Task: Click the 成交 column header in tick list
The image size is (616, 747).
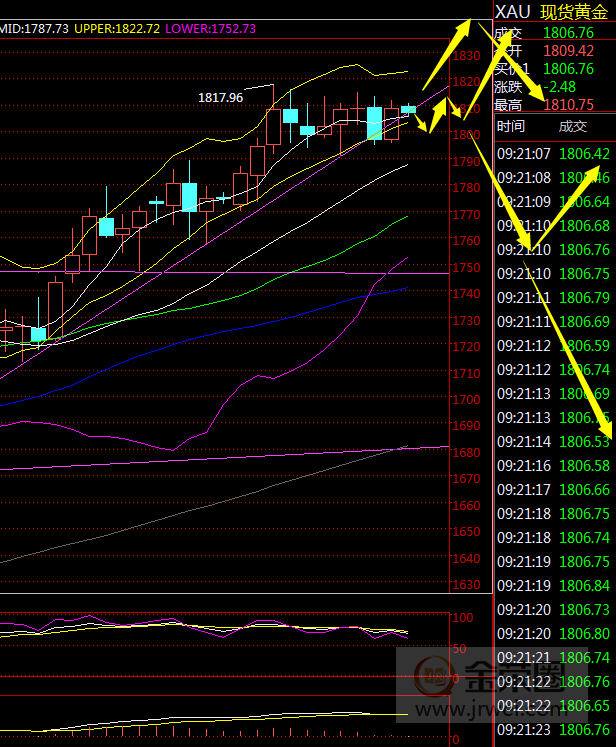Action: point(572,126)
